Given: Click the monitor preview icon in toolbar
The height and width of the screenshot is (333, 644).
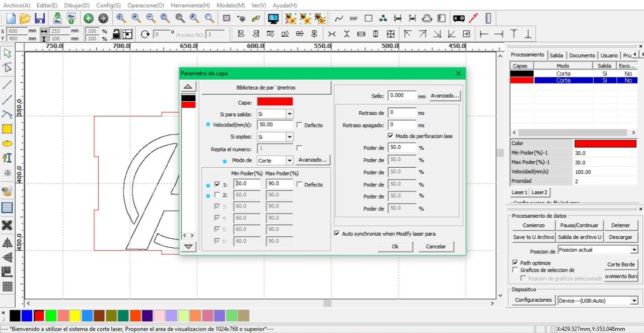Looking at the screenshot, I should pyautogui.click(x=273, y=19).
